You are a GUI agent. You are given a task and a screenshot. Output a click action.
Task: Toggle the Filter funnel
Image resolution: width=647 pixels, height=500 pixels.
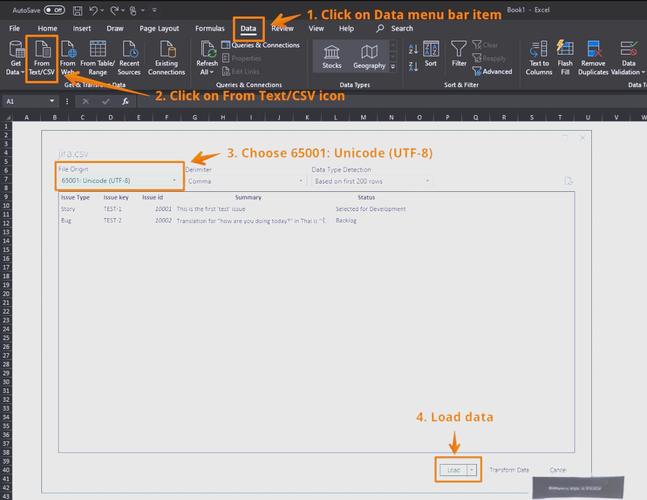pyautogui.click(x=459, y=54)
